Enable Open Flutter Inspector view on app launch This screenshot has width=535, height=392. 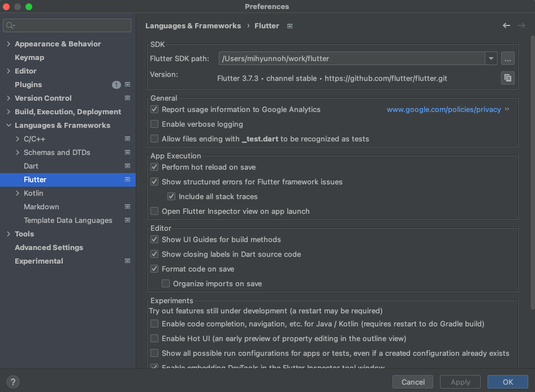[x=154, y=211]
